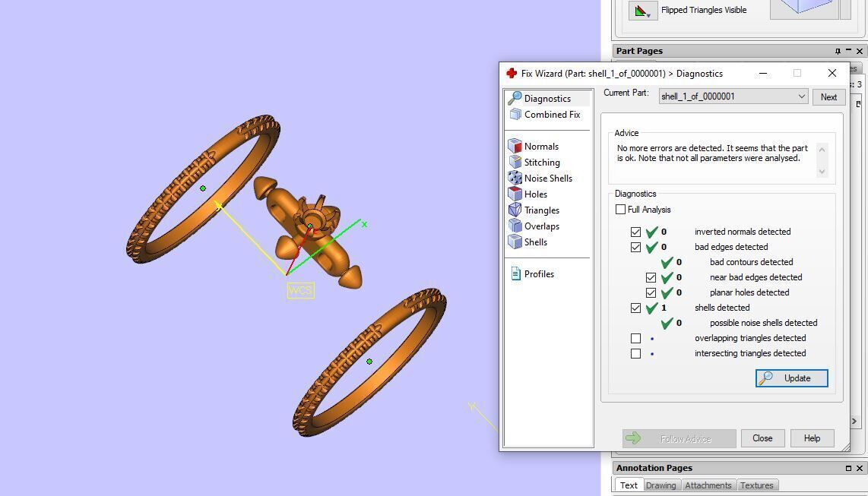Switch to the Text annotation tab
868x496 pixels.
tap(629, 485)
